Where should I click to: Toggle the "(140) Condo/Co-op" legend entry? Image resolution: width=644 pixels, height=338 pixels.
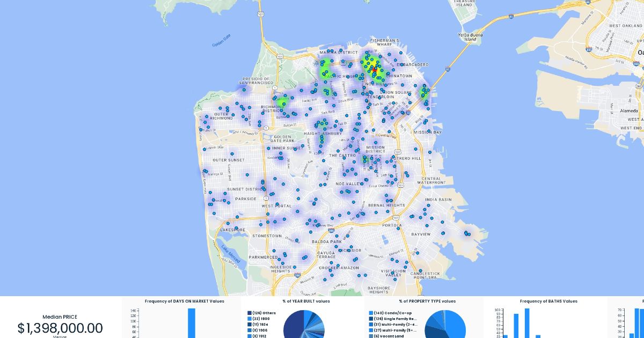pyautogui.click(x=391, y=313)
